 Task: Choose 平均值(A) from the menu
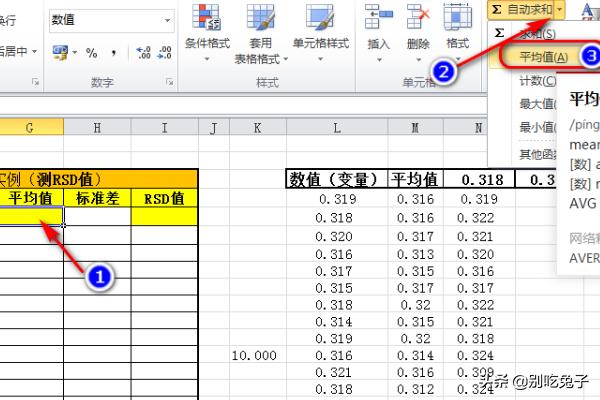tap(544, 57)
